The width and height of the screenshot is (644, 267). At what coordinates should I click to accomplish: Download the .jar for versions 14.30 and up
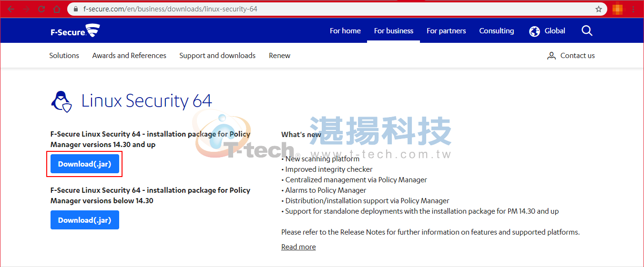(84, 164)
